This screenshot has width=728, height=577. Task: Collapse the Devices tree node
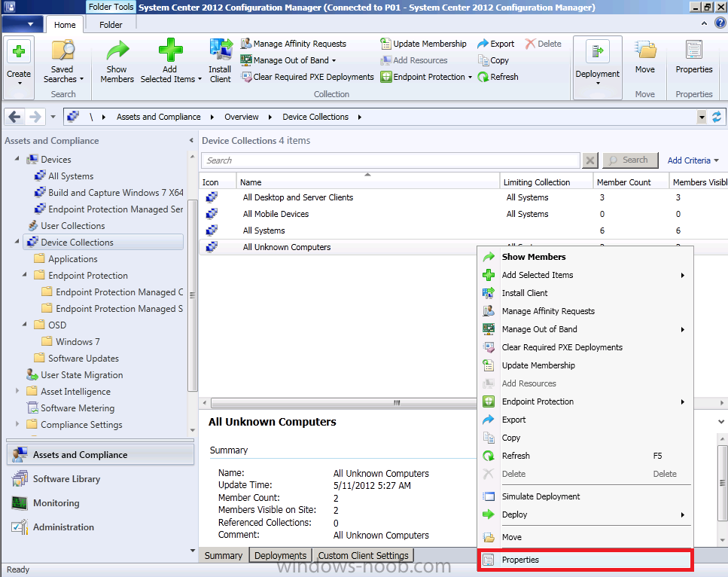point(17,159)
